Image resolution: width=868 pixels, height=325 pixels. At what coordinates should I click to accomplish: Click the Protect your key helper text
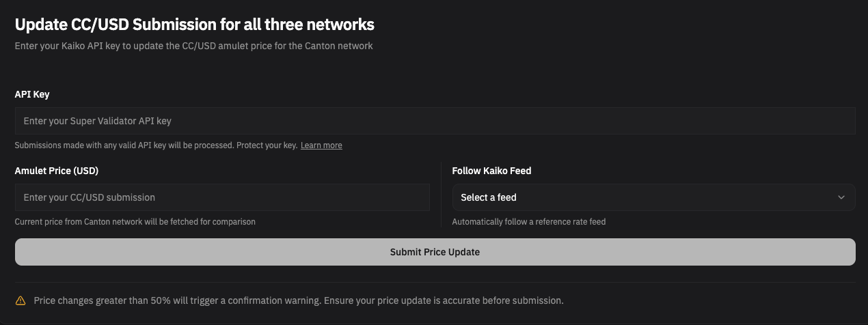(x=267, y=145)
